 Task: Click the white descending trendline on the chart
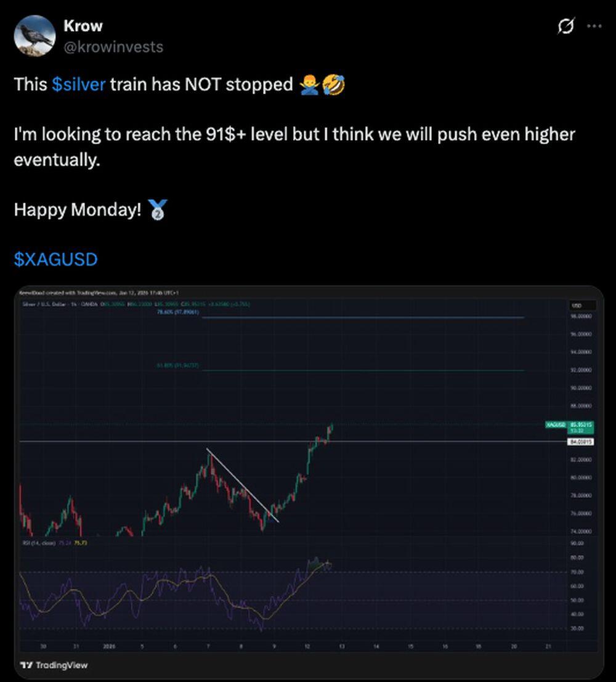(242, 485)
